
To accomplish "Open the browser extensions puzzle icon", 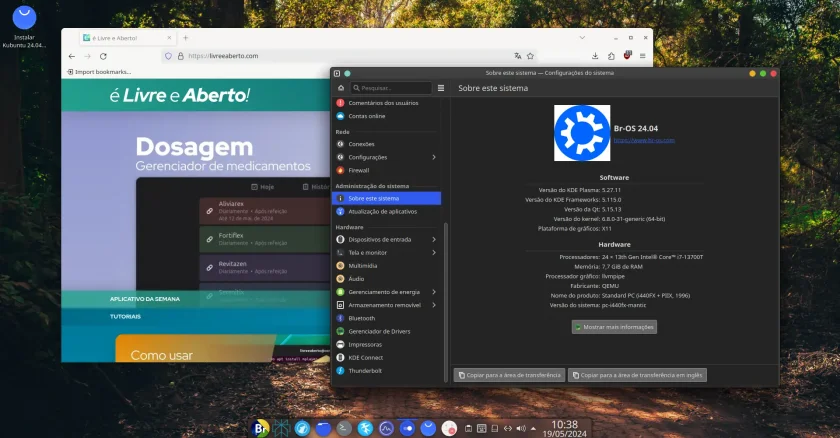I will 611,56.
